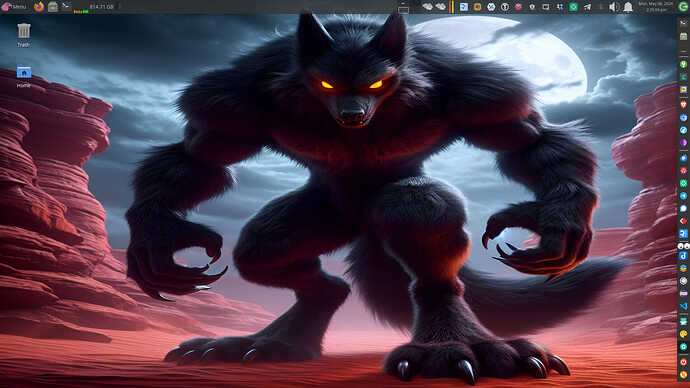
Task: Open the first cloud tray icon
Action: point(427,7)
